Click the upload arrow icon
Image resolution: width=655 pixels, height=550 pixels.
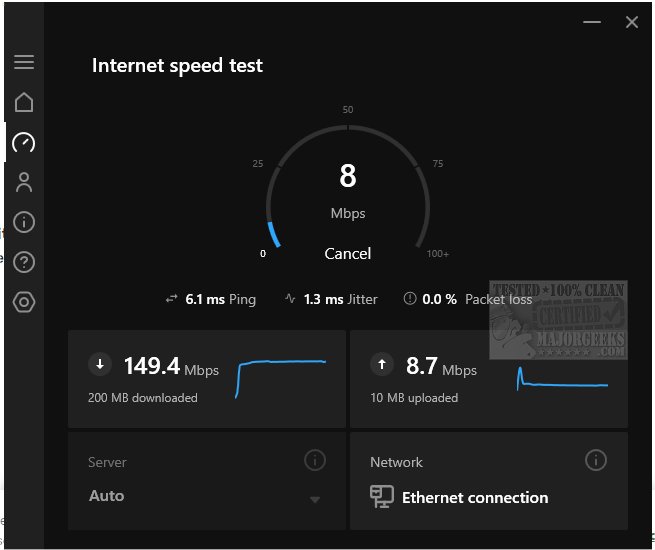tap(381, 366)
